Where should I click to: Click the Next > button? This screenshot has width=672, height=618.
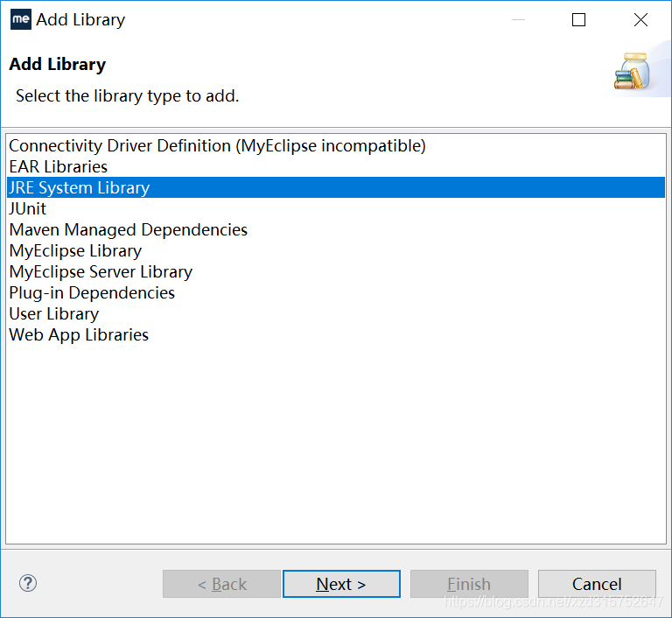pos(341,584)
